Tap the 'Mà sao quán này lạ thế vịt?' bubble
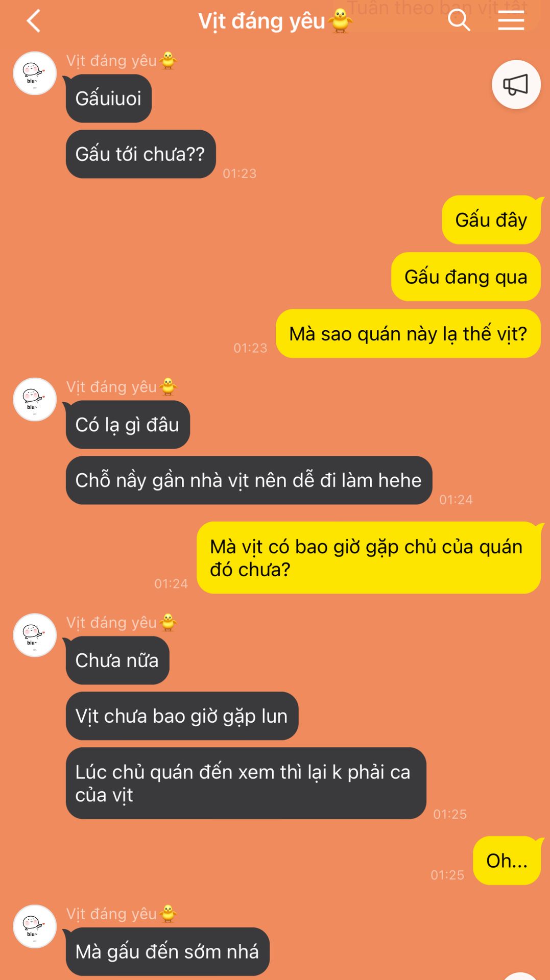This screenshot has height=980, width=550. pyautogui.click(x=408, y=333)
